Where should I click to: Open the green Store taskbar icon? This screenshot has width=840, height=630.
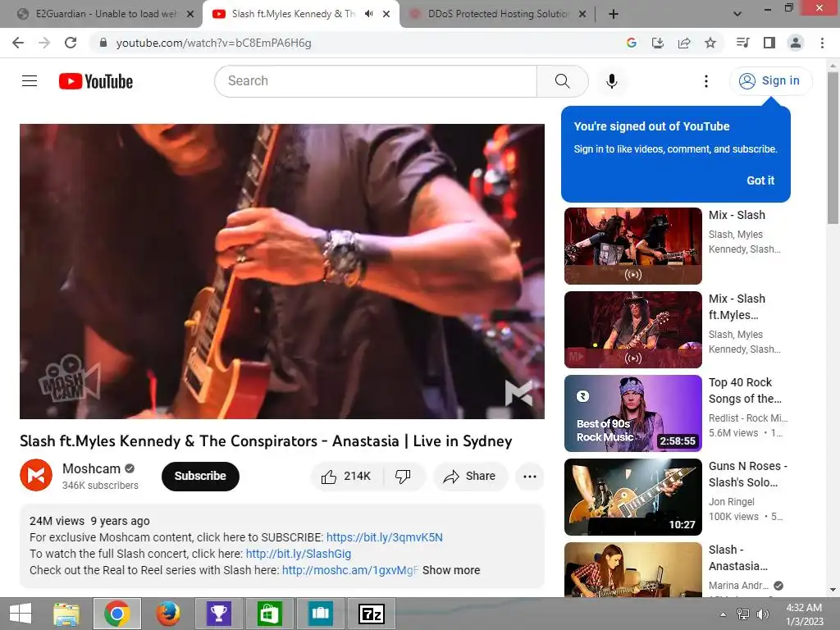269,614
